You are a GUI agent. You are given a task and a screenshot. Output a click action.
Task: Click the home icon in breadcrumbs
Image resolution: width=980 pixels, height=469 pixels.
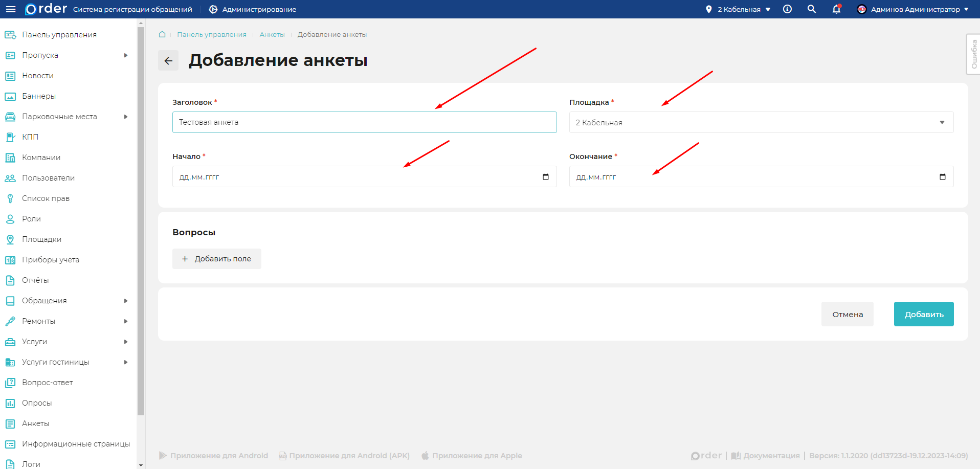coord(162,35)
